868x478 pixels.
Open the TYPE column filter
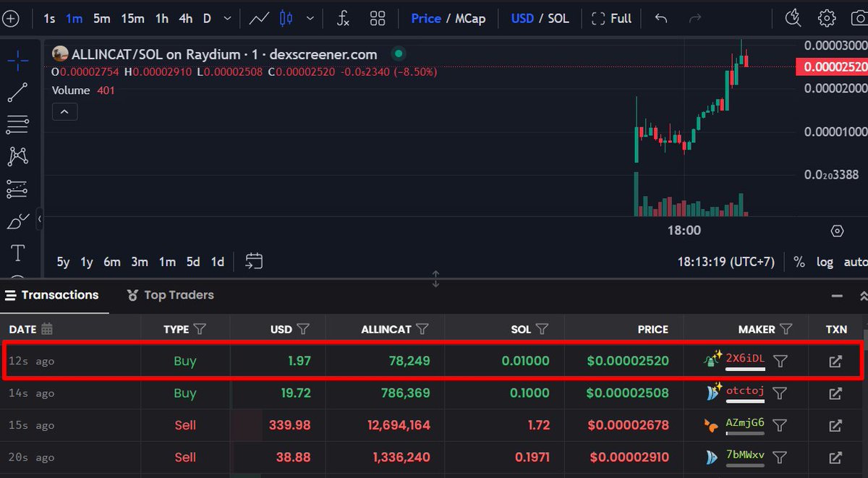click(200, 329)
